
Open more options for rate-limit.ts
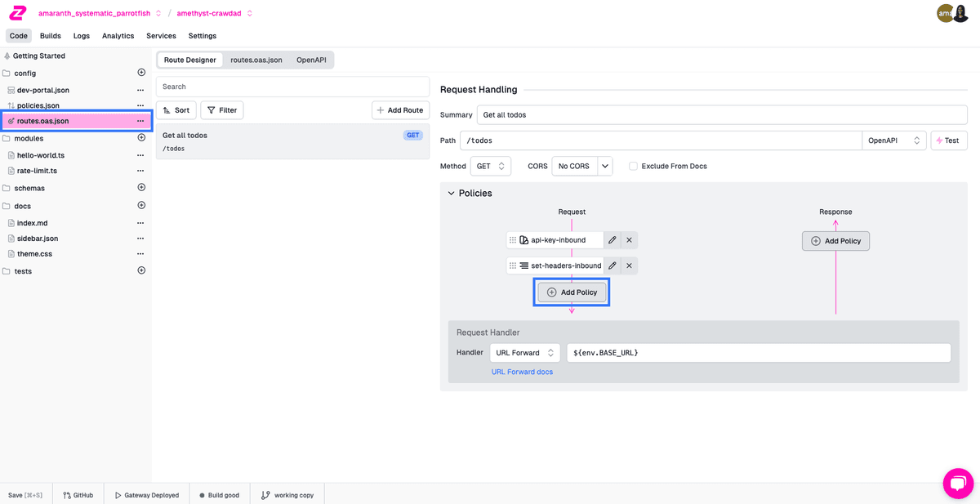[x=140, y=171]
